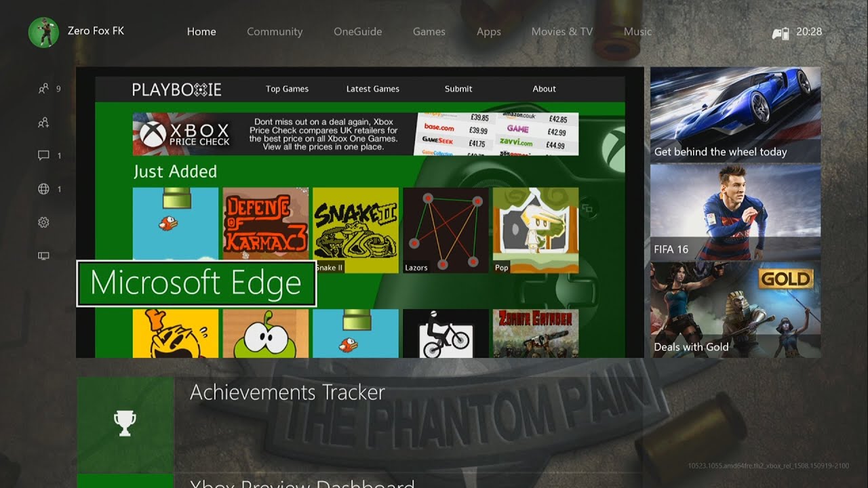
Task: Open the messages icon showing 1
Action: (x=43, y=155)
